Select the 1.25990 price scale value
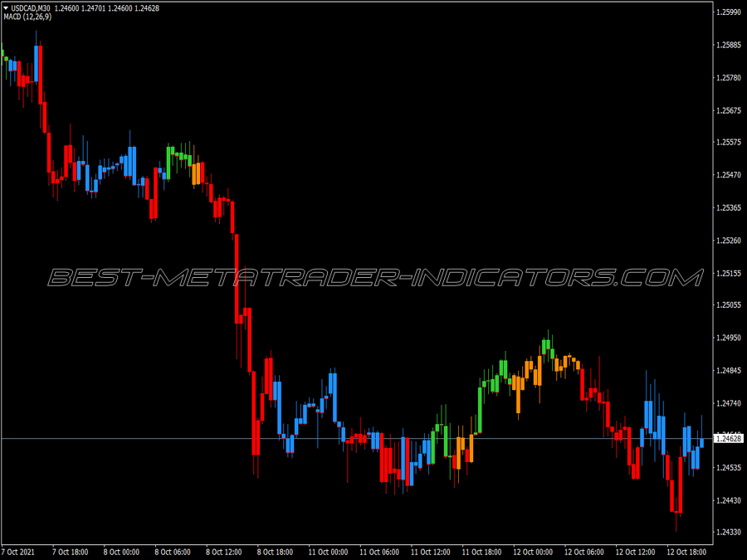The image size is (747, 560). click(x=729, y=12)
